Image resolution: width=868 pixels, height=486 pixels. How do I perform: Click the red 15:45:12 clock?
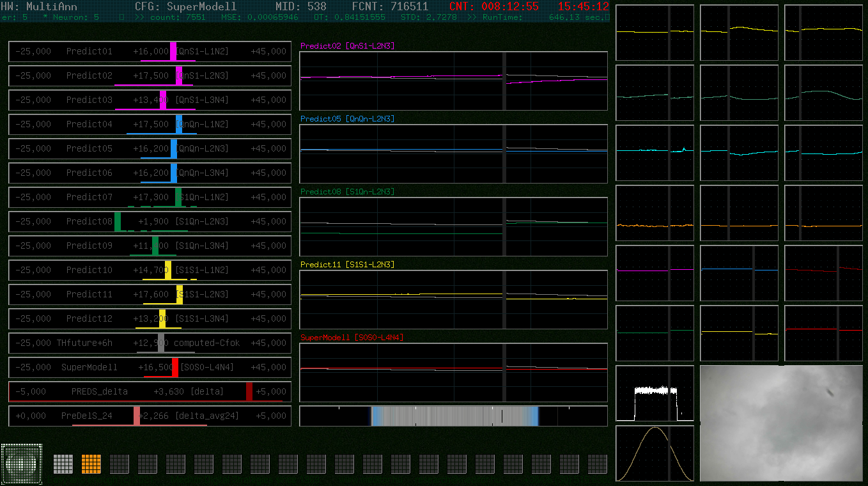[584, 6]
